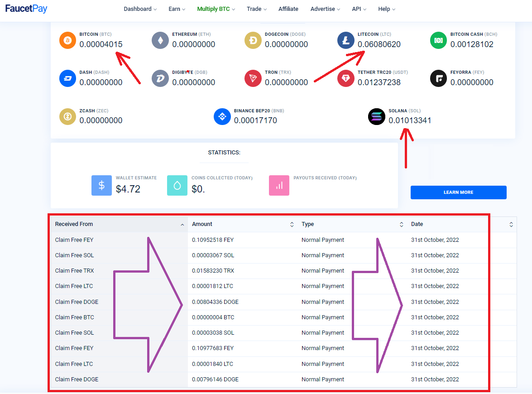Expand the Earn menu
Viewport: 532px width, 394px height.
point(177,9)
